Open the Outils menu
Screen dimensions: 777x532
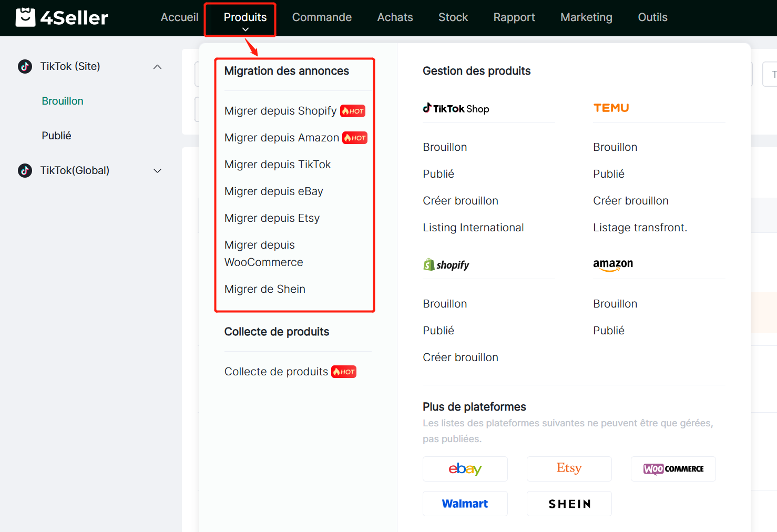click(x=652, y=17)
